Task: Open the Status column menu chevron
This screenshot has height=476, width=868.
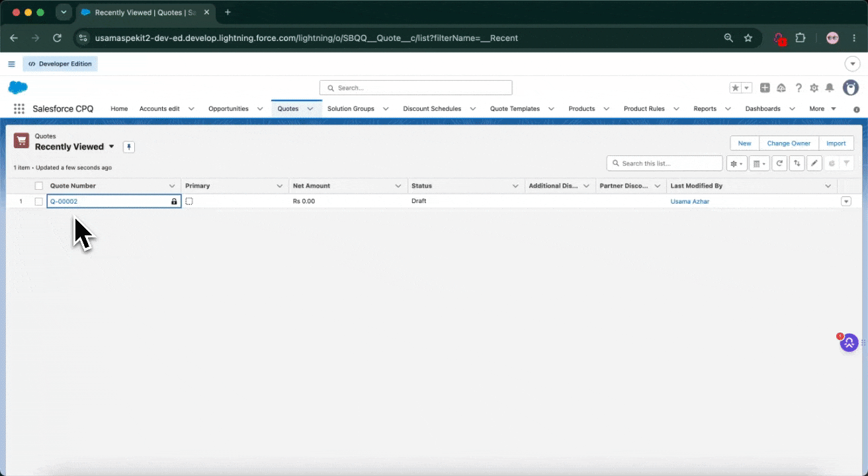Action: tap(516, 186)
